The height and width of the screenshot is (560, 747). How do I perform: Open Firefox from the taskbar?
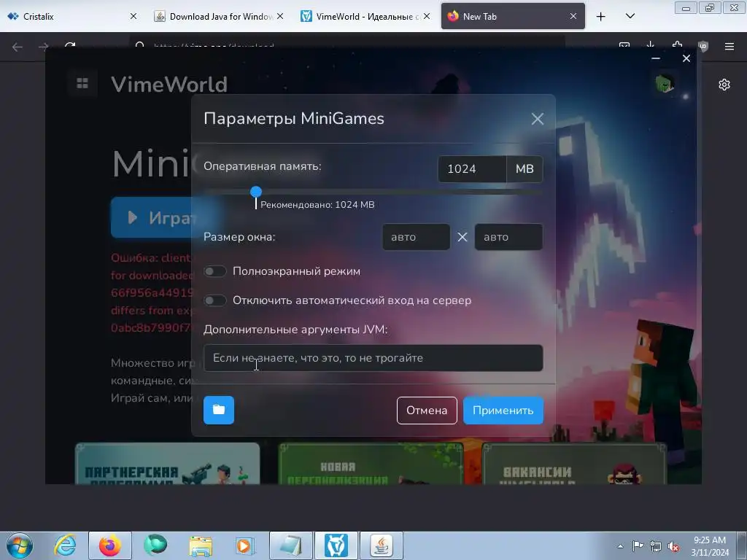(110, 545)
